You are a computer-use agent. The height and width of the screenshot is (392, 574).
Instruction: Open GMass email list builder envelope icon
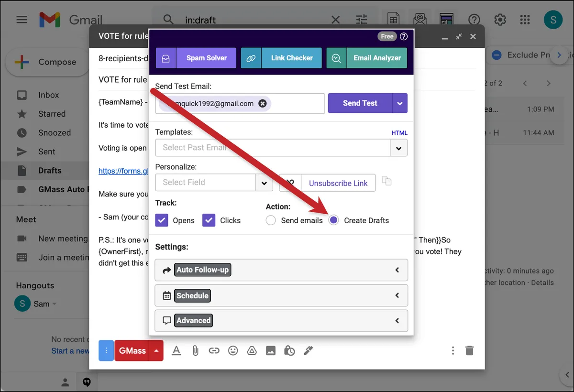420,20
